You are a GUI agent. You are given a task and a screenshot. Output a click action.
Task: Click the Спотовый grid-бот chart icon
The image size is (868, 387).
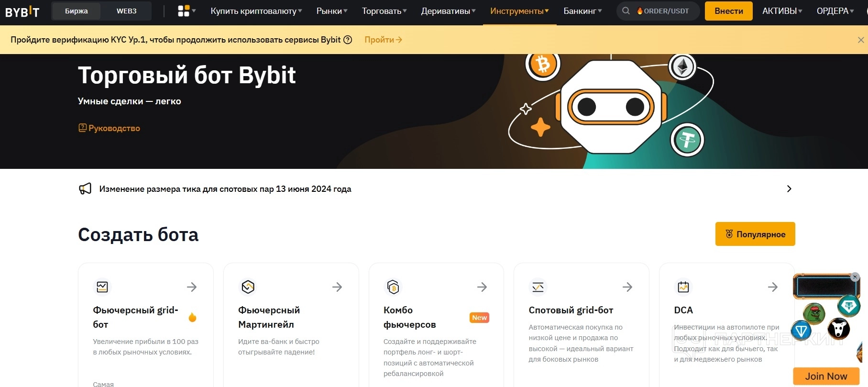538,287
